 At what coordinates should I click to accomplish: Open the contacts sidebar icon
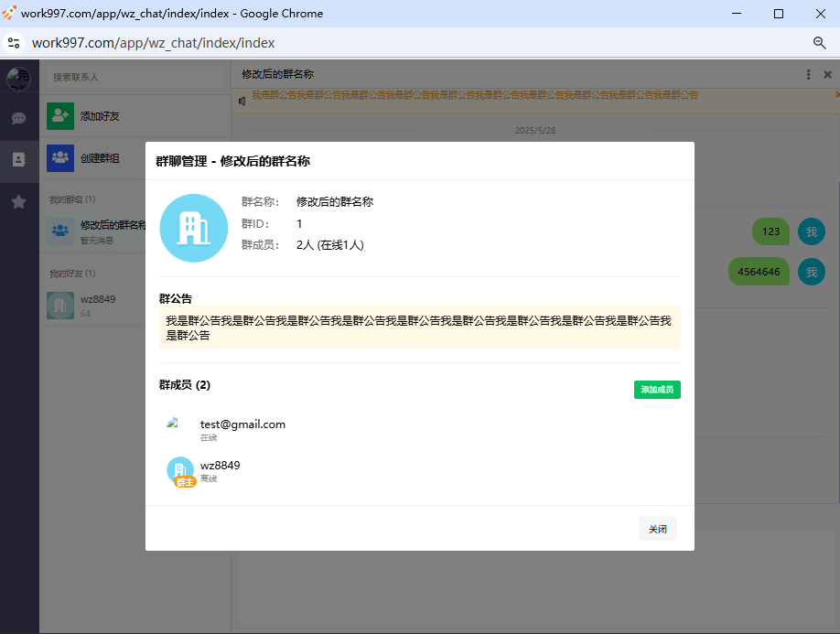(18, 159)
